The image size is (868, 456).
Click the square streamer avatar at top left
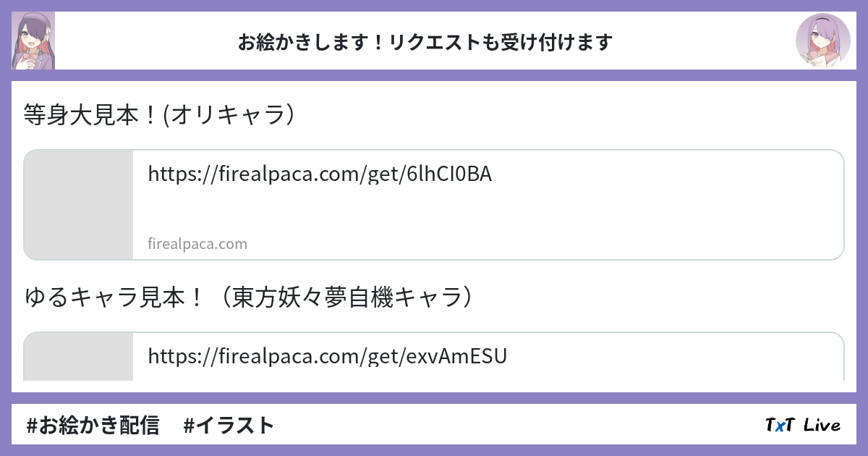click(33, 41)
